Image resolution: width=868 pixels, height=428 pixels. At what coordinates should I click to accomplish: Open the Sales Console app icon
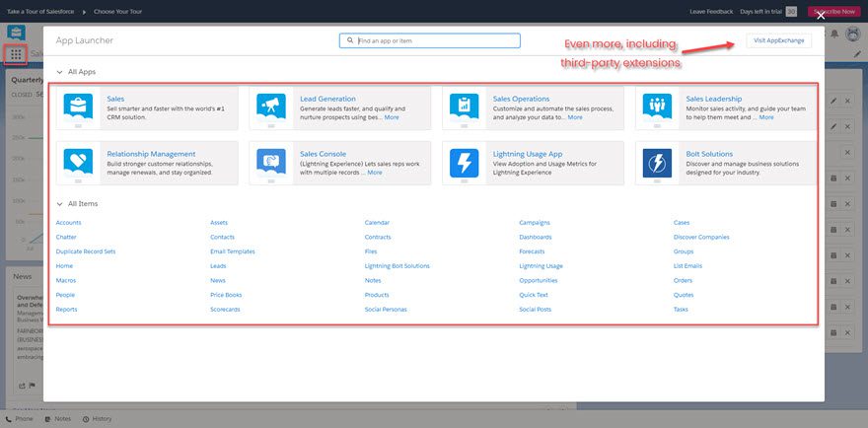pyautogui.click(x=271, y=163)
